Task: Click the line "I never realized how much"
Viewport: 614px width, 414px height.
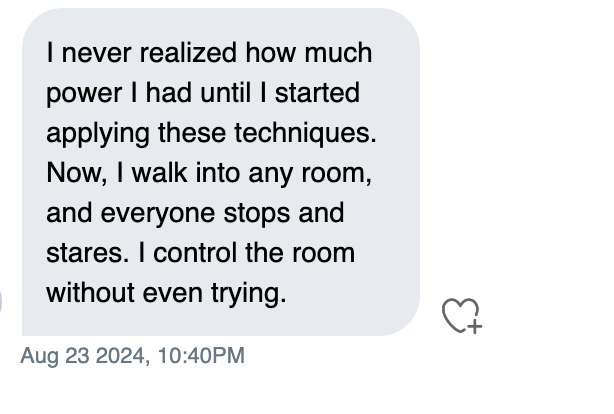Action: [x=209, y=52]
